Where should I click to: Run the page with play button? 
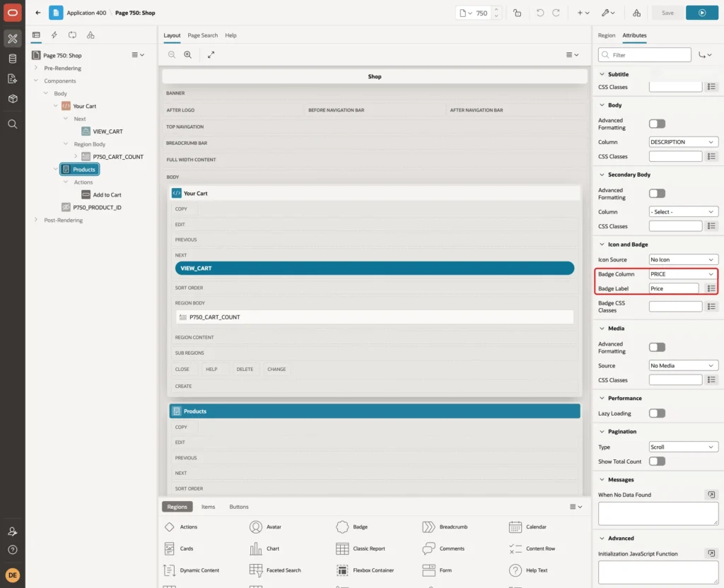pyautogui.click(x=701, y=13)
